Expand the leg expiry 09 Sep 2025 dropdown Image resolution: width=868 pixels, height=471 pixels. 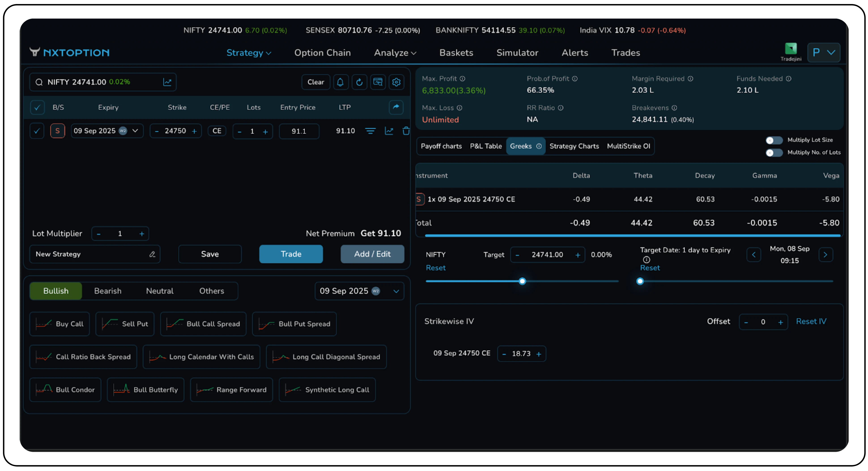coord(135,131)
